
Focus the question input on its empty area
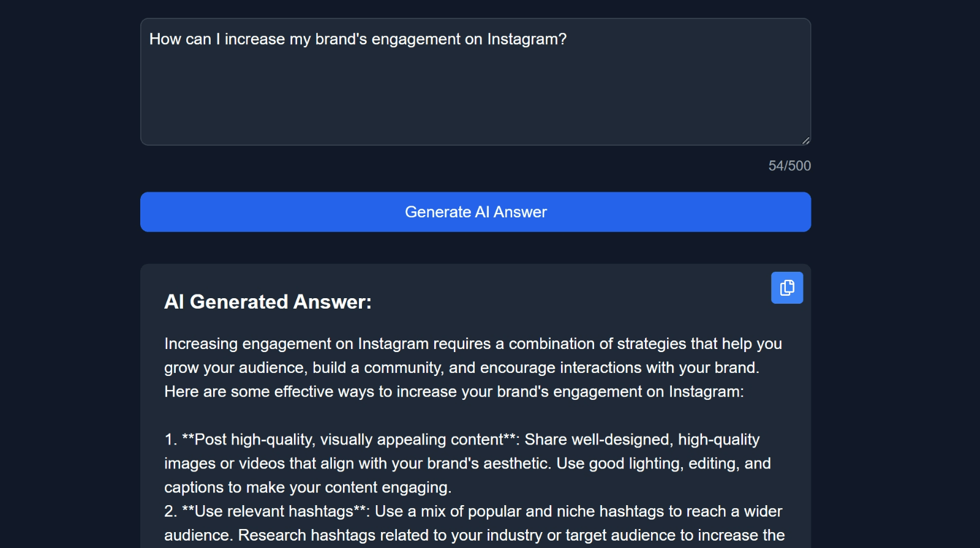[x=475, y=98]
